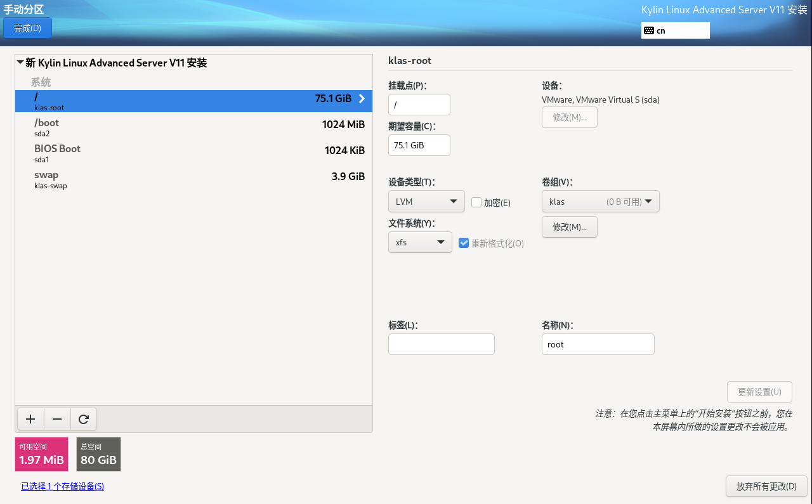Click the gray 总空间 total space indicator
Screen dimensions: 812x504
(98, 454)
